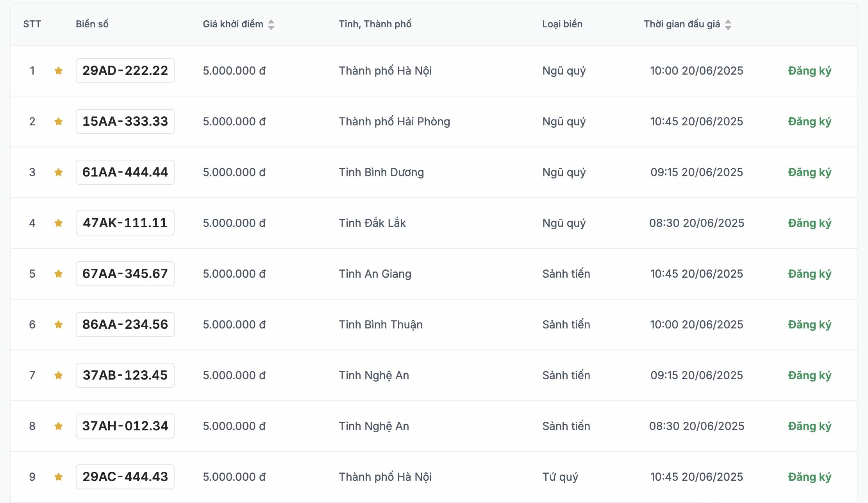The width and height of the screenshot is (868, 503).
Task: Click Đăng ký for plate 29AD-222.22
Action: (809, 71)
